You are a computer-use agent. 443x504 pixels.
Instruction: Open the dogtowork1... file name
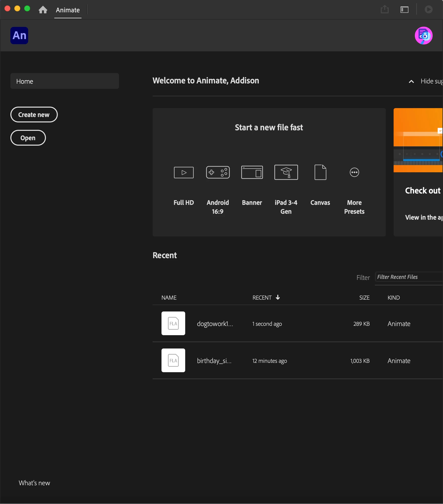coord(215,324)
